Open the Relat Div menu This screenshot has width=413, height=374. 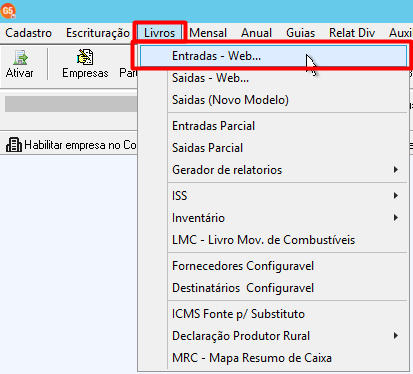point(352,33)
